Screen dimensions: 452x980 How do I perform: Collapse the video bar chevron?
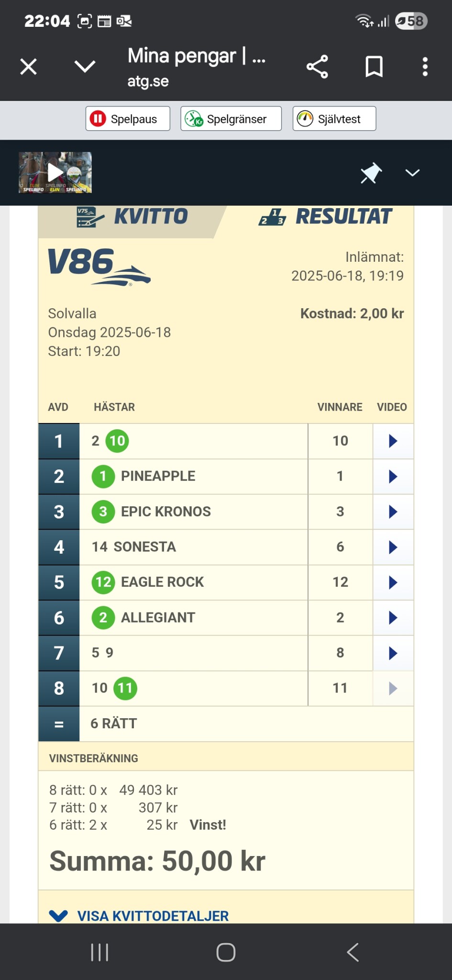[x=412, y=173]
